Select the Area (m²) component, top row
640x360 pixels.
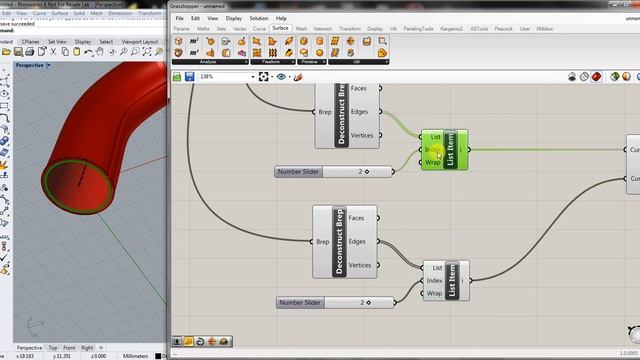194,41
